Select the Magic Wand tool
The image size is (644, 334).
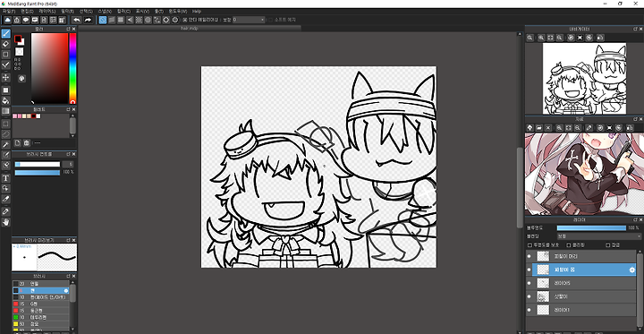point(5,144)
